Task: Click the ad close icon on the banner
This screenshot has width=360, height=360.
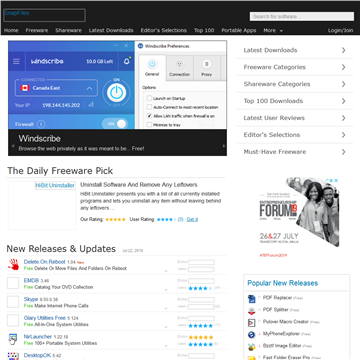Action: (336, 180)
